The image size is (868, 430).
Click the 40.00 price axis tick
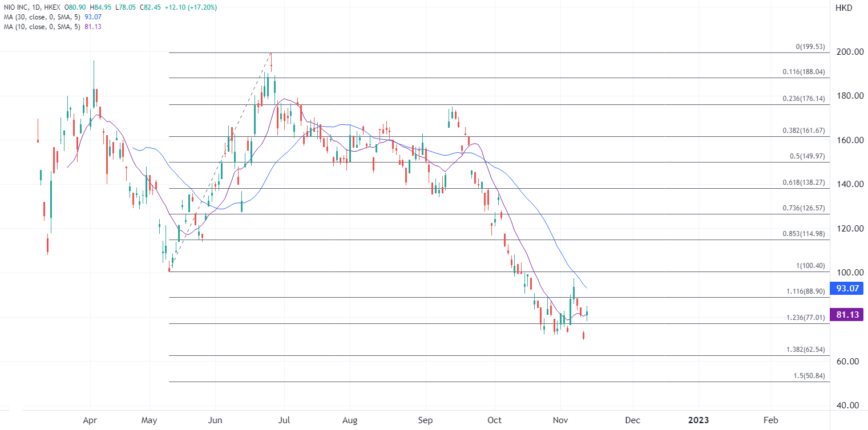848,405
